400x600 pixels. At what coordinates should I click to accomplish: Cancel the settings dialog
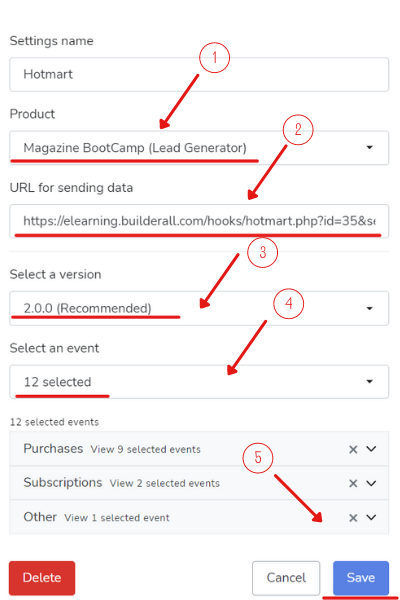coord(286,577)
